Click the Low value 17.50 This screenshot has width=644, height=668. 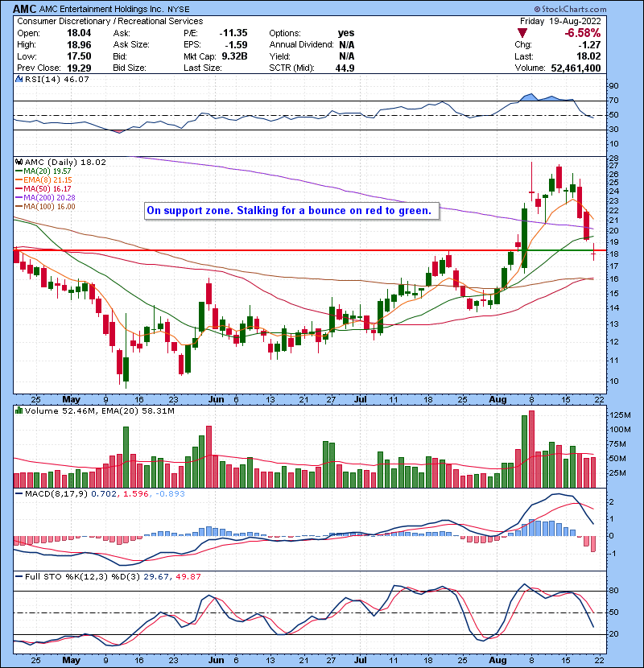(x=79, y=56)
